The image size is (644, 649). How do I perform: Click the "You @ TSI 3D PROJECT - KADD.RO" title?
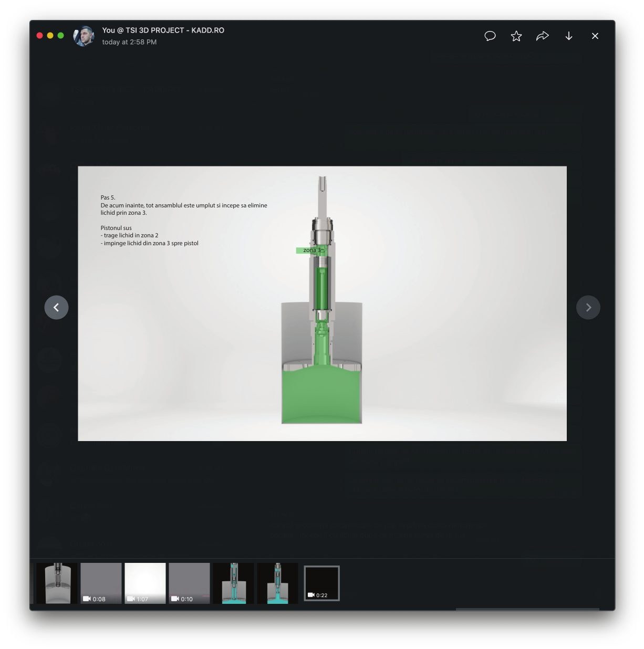click(163, 30)
